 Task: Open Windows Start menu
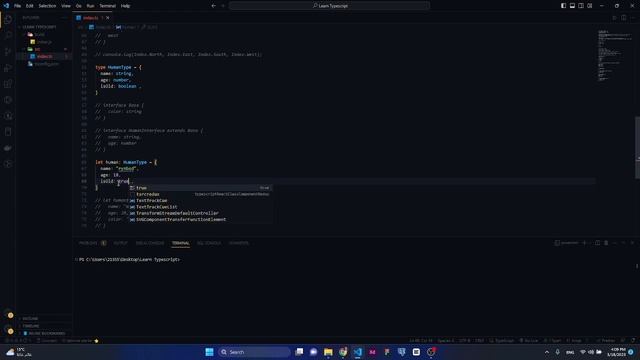209,352
